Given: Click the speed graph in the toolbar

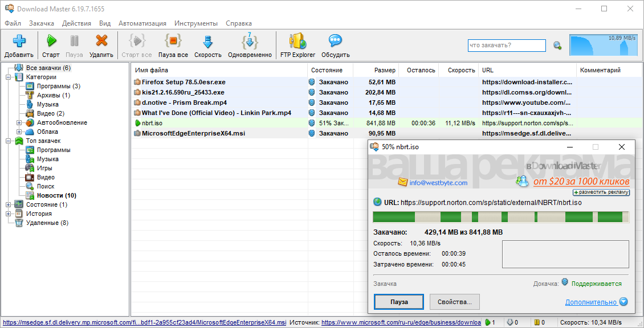Looking at the screenshot, I should click(x=604, y=45).
